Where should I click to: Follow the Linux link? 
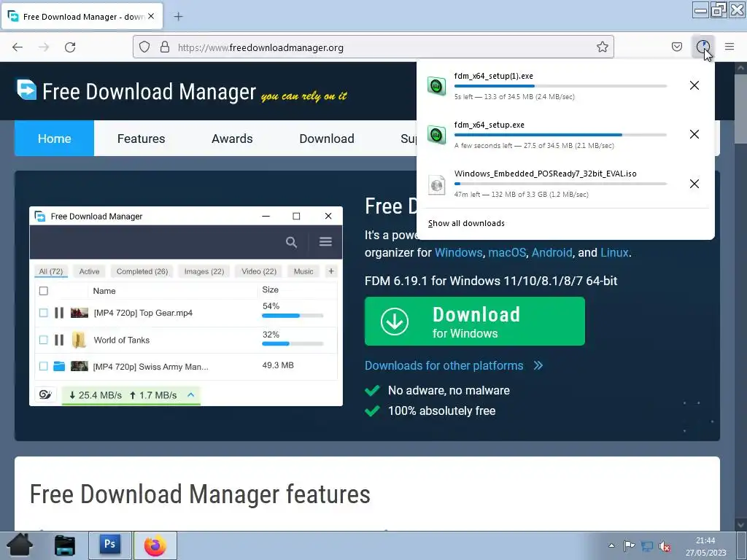coord(614,252)
